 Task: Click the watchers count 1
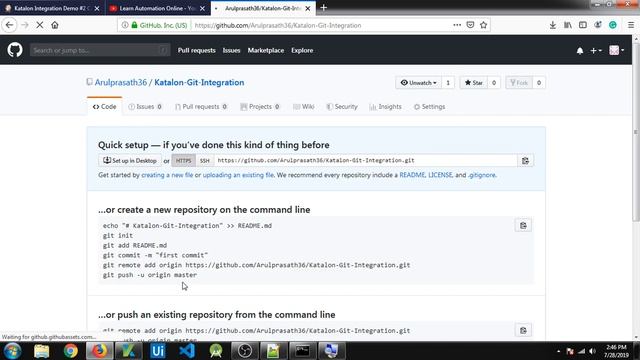tap(448, 83)
